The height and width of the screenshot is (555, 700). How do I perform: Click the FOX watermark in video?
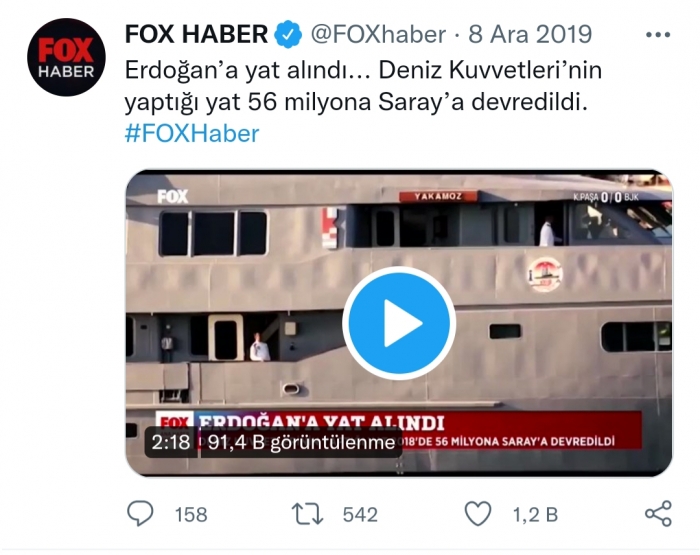173,196
